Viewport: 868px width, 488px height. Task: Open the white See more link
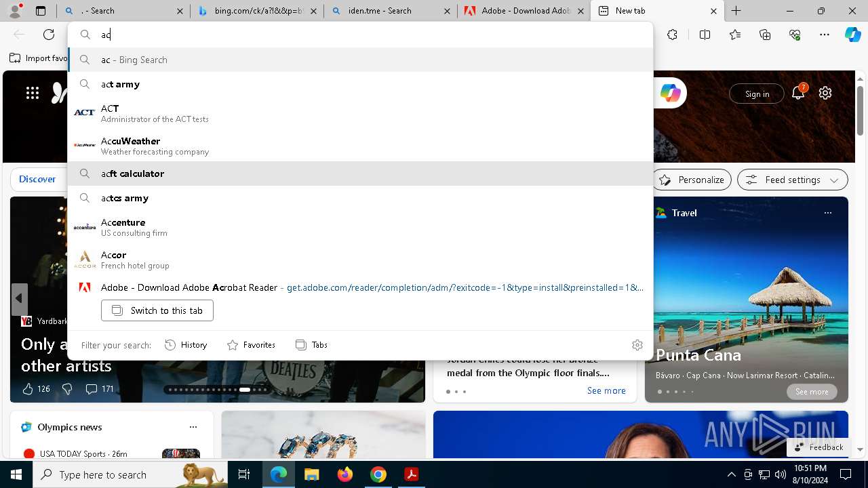(x=606, y=390)
